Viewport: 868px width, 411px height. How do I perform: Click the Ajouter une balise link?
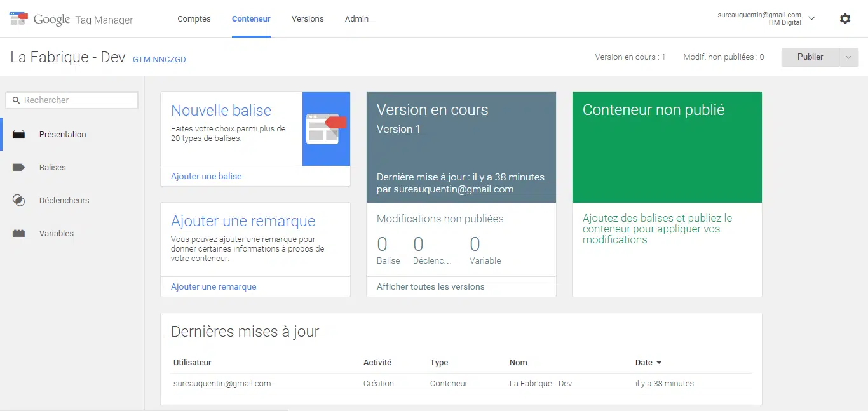pos(206,176)
